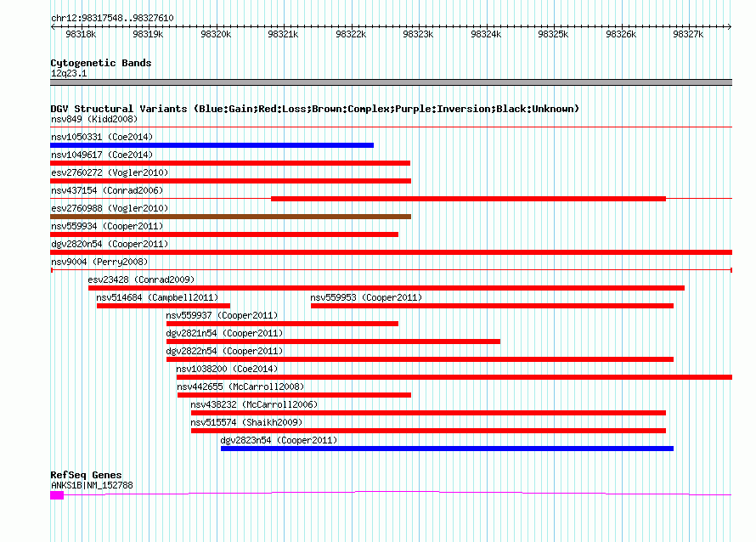The image size is (756, 542).
Task: Click the gray 12q23.1 cytogenetic band bar
Action: pyautogui.click(x=391, y=82)
